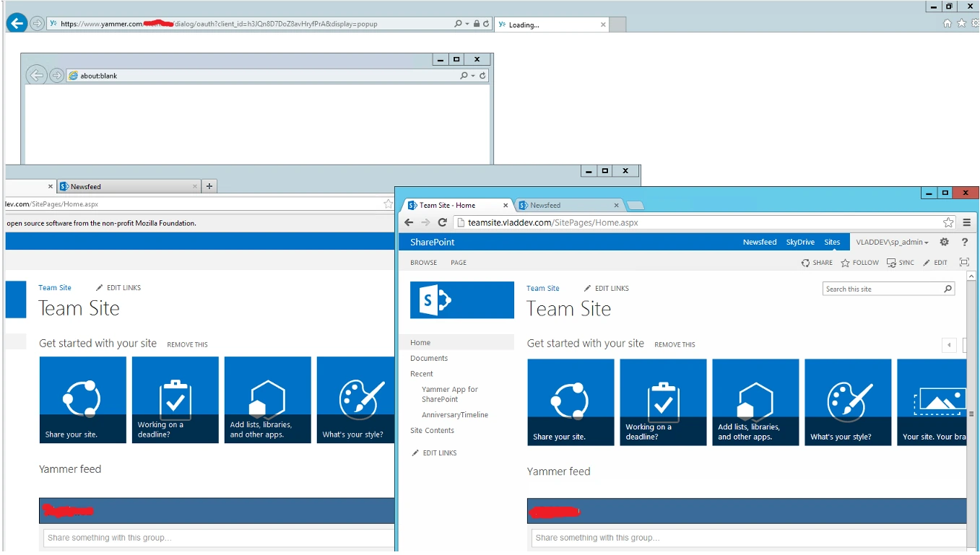Open the Chrome hamburger menu icon
This screenshot has width=980, height=555.
pyautogui.click(x=966, y=222)
